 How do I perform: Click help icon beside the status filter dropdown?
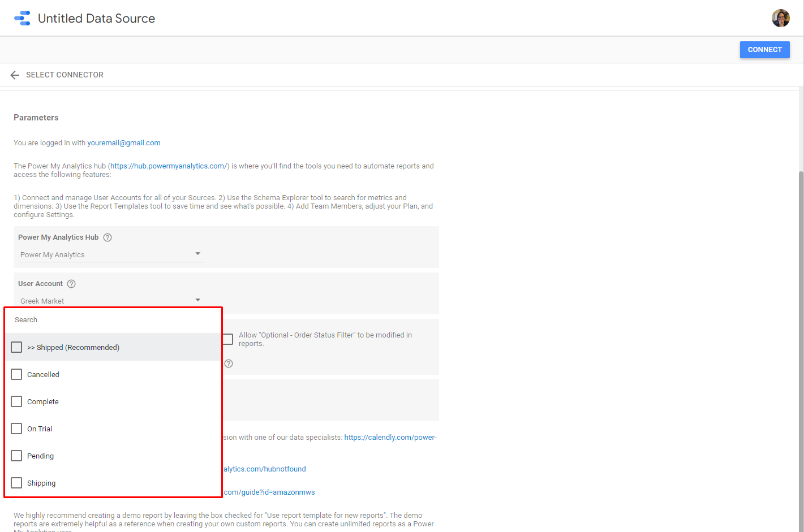coord(229,364)
